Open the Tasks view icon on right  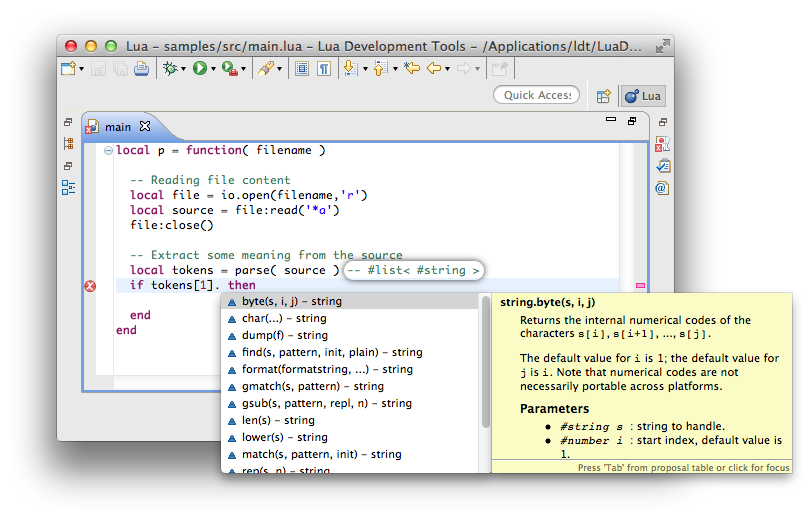pos(663,165)
